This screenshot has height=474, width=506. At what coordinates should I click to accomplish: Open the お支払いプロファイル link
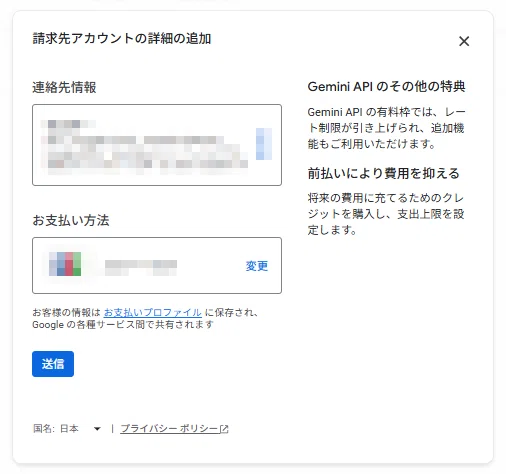coord(153,312)
